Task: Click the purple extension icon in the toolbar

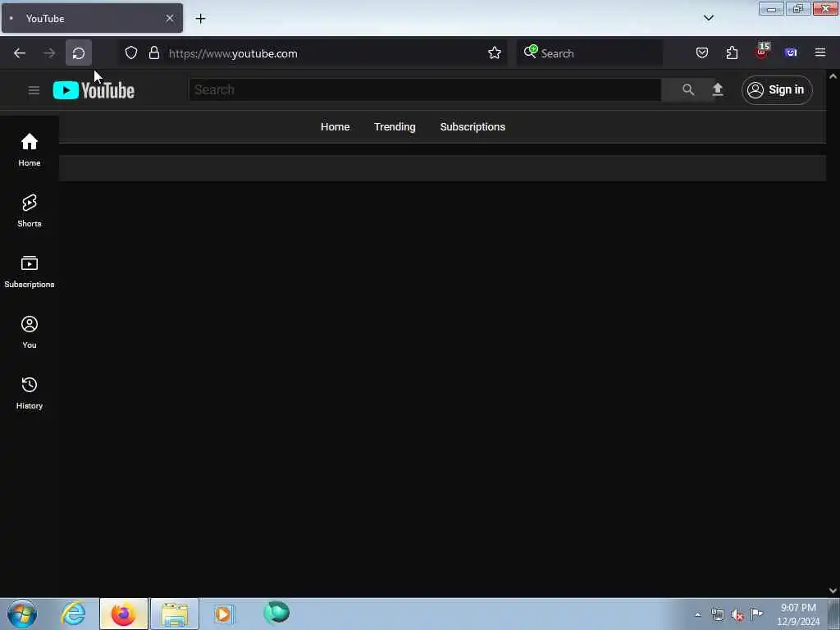Action: (x=791, y=52)
